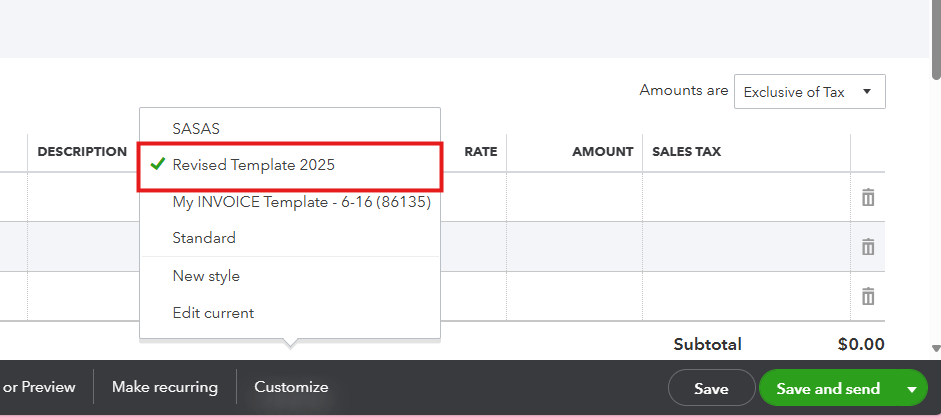Select Revised Template 2025 option
The image size is (941, 419).
(x=253, y=164)
